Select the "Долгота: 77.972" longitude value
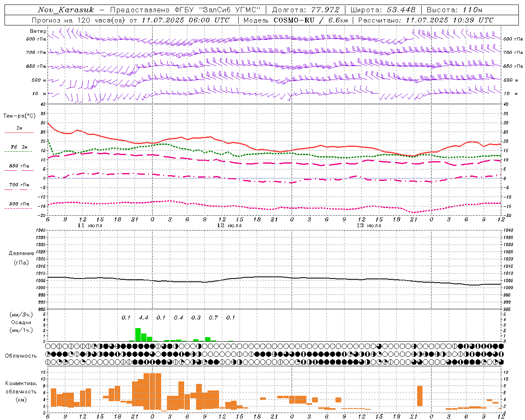The height and width of the screenshot is (420, 525). 306,10
